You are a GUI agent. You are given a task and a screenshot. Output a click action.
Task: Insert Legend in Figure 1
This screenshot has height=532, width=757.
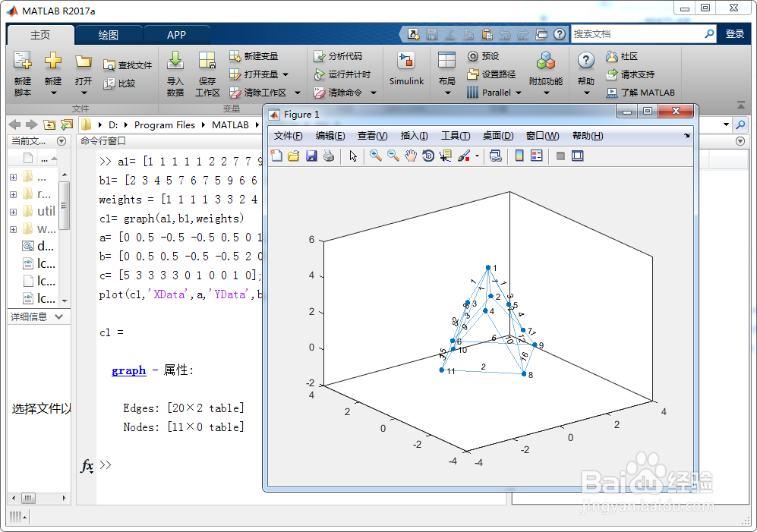coord(536,156)
